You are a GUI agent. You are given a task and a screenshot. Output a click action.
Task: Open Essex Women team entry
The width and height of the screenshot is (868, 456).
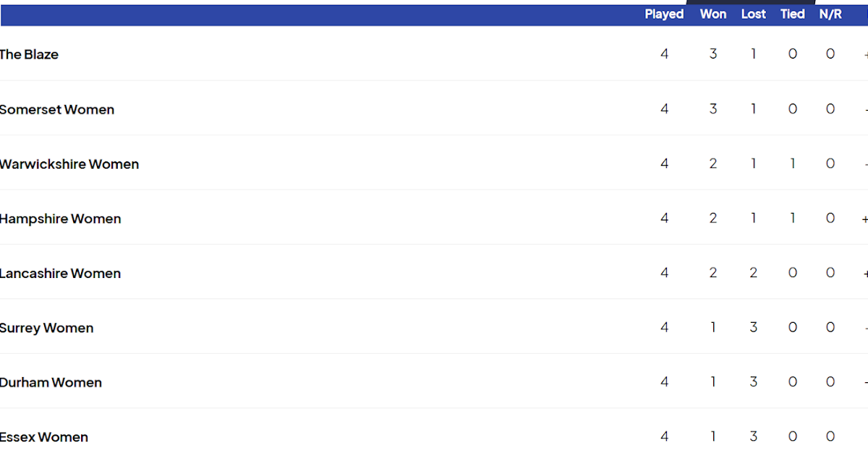tap(45, 437)
